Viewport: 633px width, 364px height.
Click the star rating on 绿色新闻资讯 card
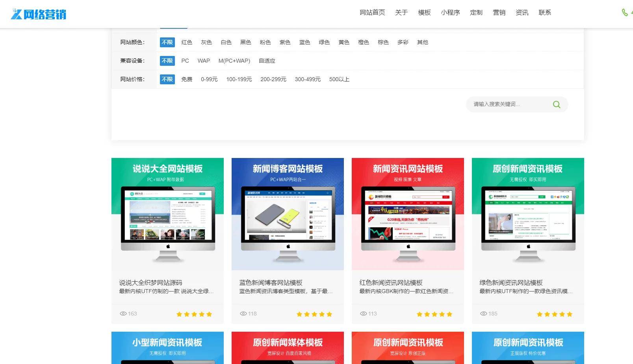[x=554, y=314]
